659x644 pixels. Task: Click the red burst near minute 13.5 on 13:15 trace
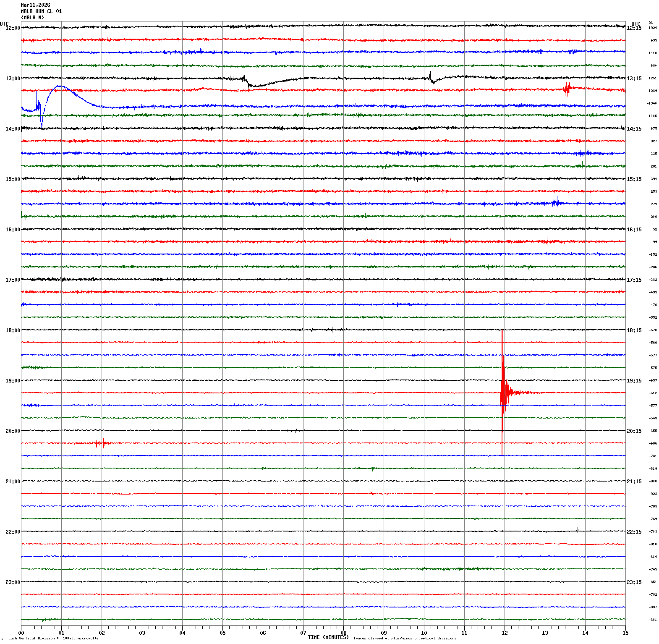[x=567, y=89]
